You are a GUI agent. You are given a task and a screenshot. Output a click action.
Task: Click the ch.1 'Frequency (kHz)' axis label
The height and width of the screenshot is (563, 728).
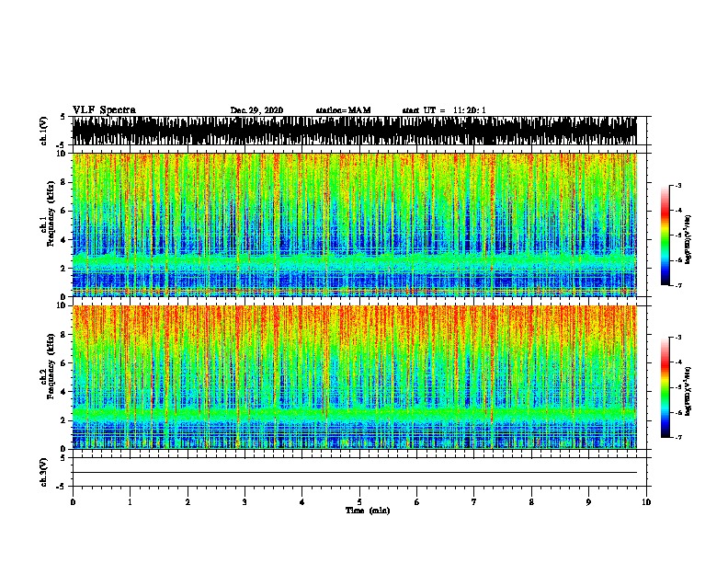[51, 213]
